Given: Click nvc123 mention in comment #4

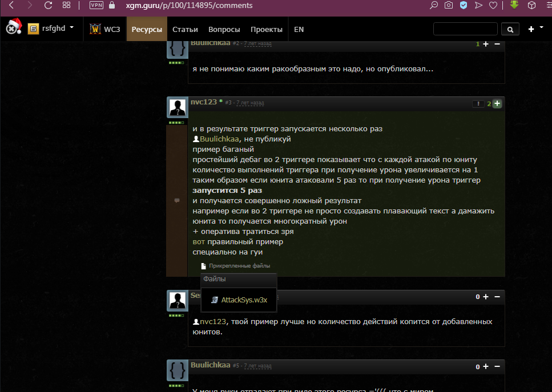Looking at the screenshot, I should point(212,322).
